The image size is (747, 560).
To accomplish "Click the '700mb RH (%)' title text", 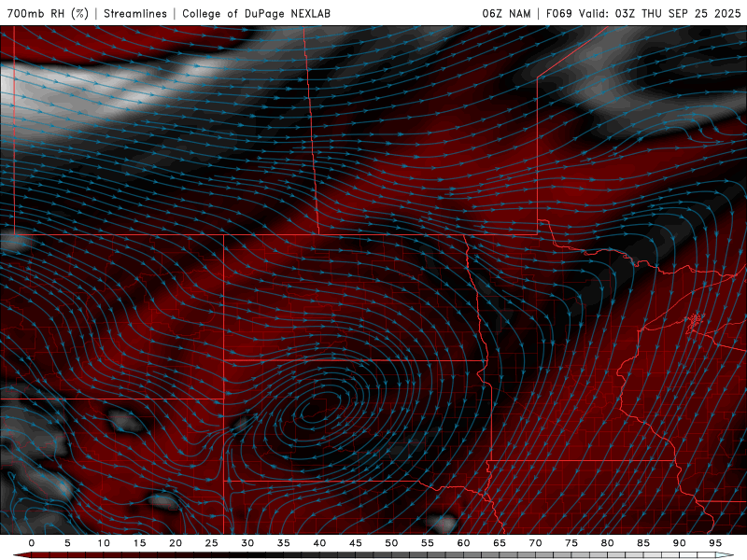I will coord(48,13).
